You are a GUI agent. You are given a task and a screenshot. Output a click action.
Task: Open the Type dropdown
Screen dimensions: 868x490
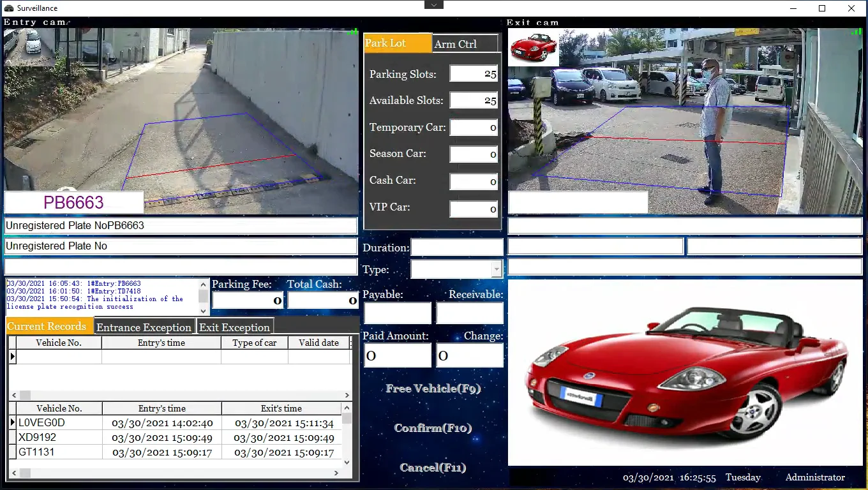click(497, 269)
